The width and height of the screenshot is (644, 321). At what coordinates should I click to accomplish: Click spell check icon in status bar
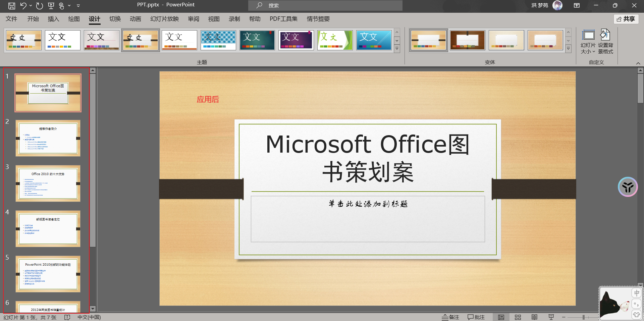pos(67,317)
